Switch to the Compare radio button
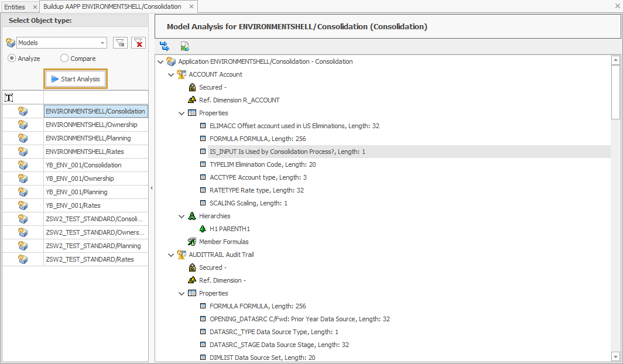 64,58
